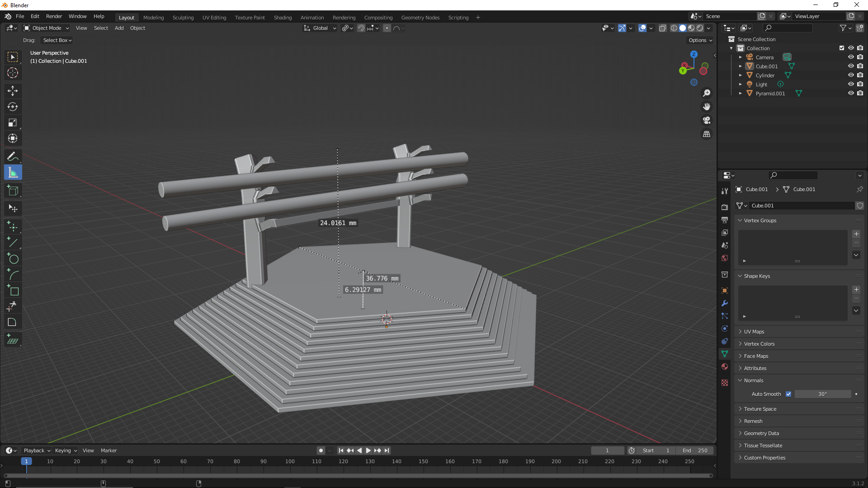Expand the Camera tree item
This screenshot has width=868, height=488.
[x=741, y=57]
